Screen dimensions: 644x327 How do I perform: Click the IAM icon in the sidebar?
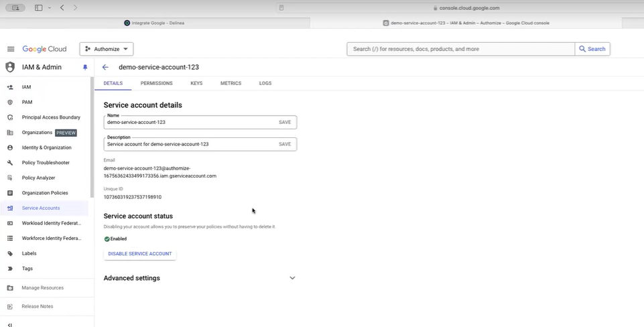click(10, 87)
